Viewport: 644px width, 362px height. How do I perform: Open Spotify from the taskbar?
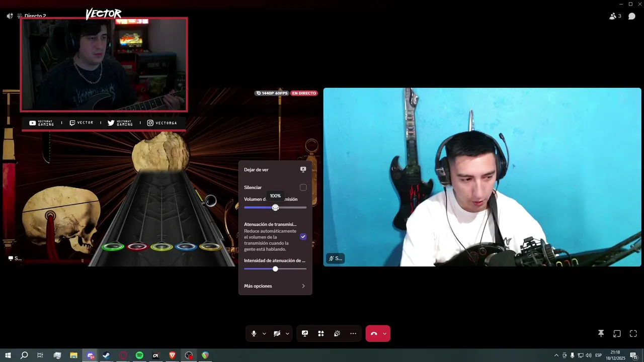[x=139, y=355]
